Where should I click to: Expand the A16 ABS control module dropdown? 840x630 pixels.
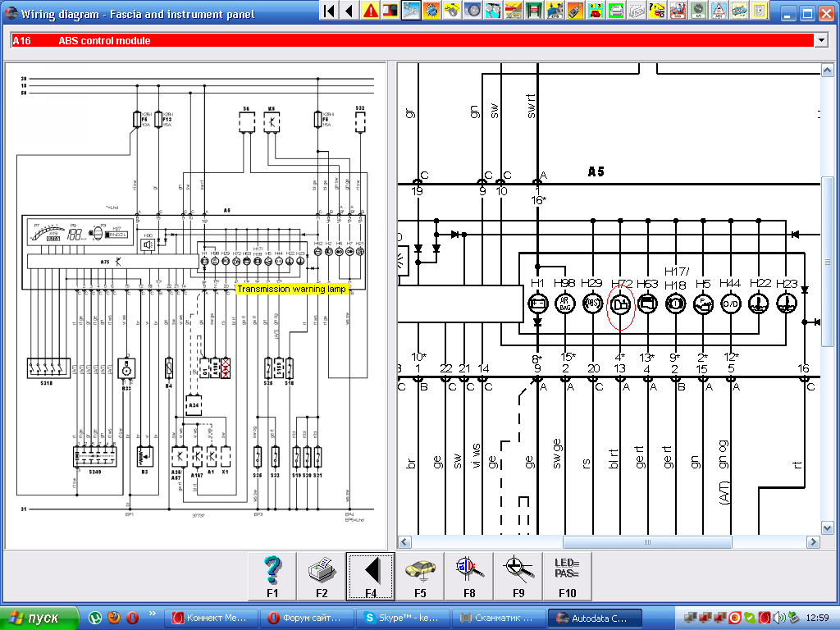pos(820,40)
